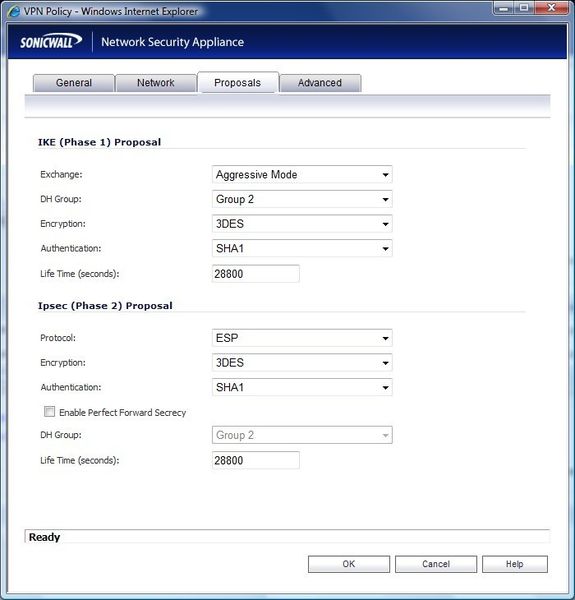Open the Protocol ESP dropdown
This screenshot has width=575, height=600.
302,338
